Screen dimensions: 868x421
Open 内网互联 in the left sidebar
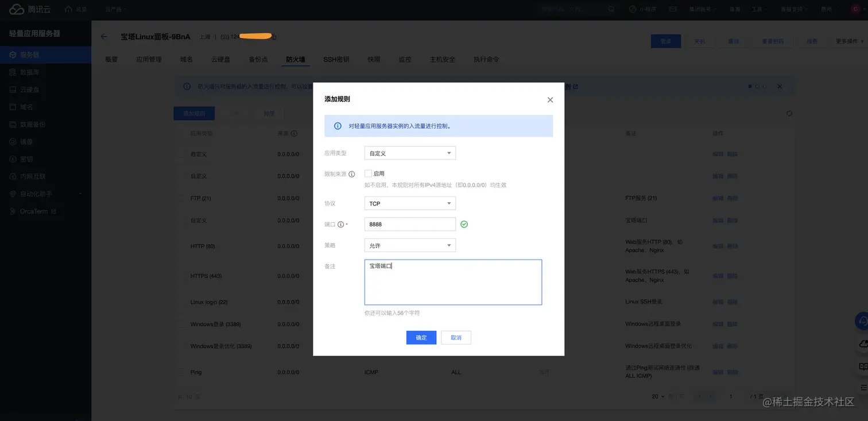click(x=45, y=176)
